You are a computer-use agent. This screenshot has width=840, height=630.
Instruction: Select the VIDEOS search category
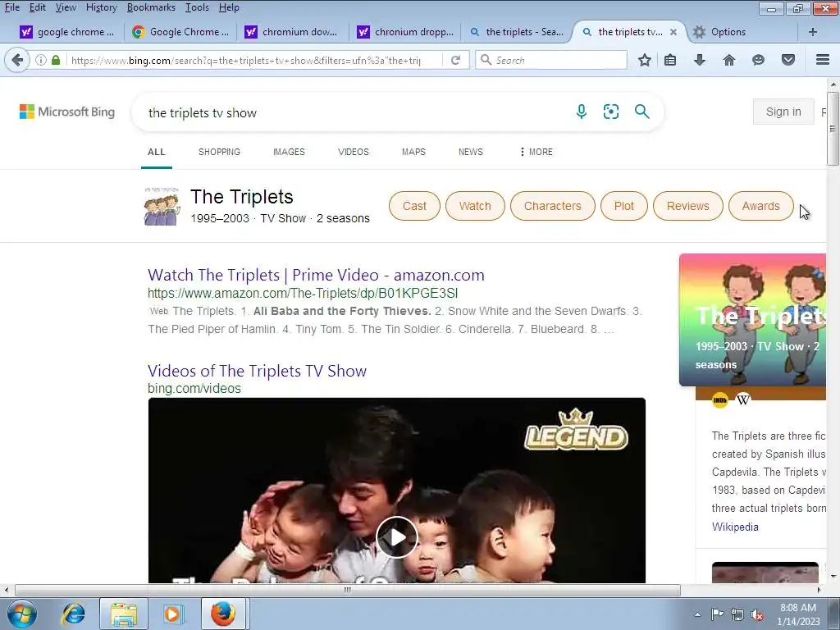coord(353,152)
